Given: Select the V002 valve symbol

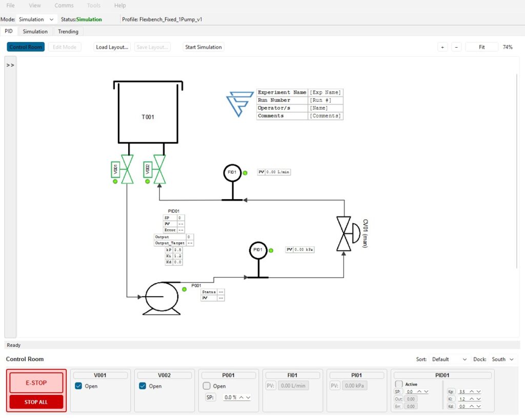Looking at the screenshot, I should point(159,169).
